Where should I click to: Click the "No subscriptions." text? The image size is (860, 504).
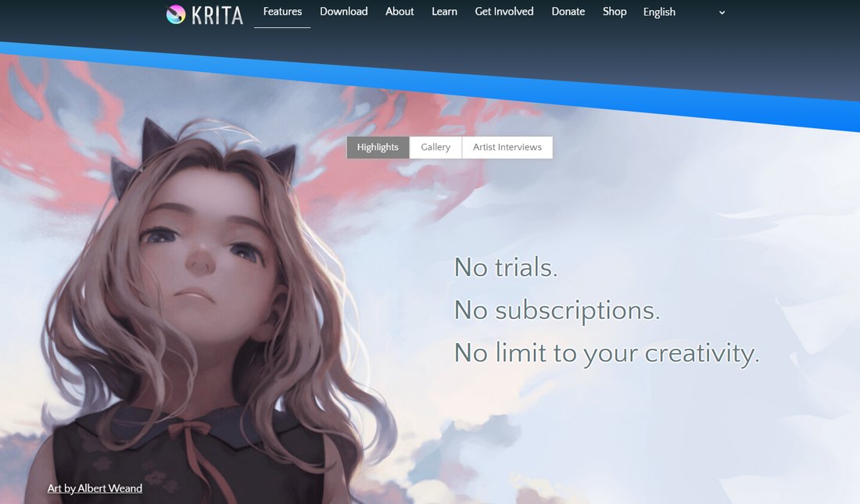(557, 311)
